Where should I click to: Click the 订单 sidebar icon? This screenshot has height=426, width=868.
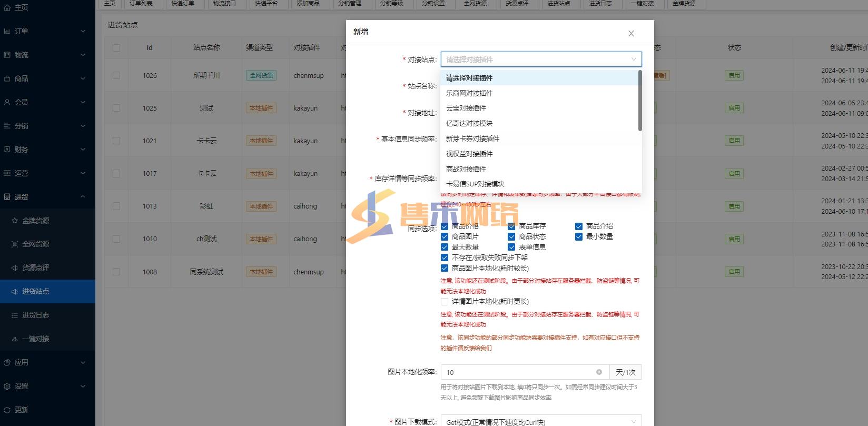[x=7, y=31]
